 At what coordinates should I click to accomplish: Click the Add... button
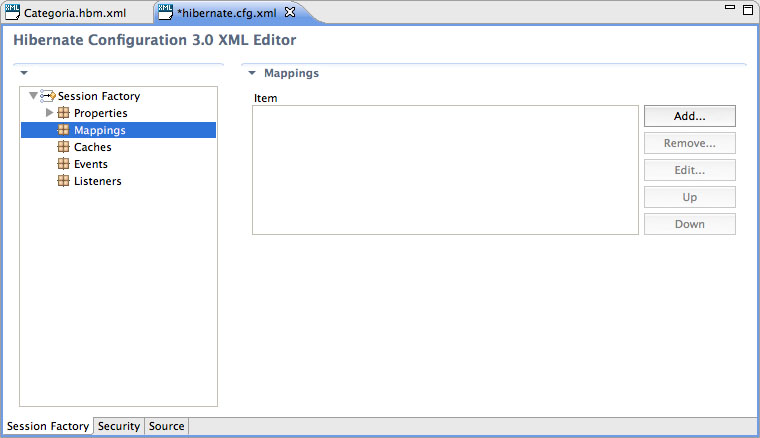coord(690,116)
